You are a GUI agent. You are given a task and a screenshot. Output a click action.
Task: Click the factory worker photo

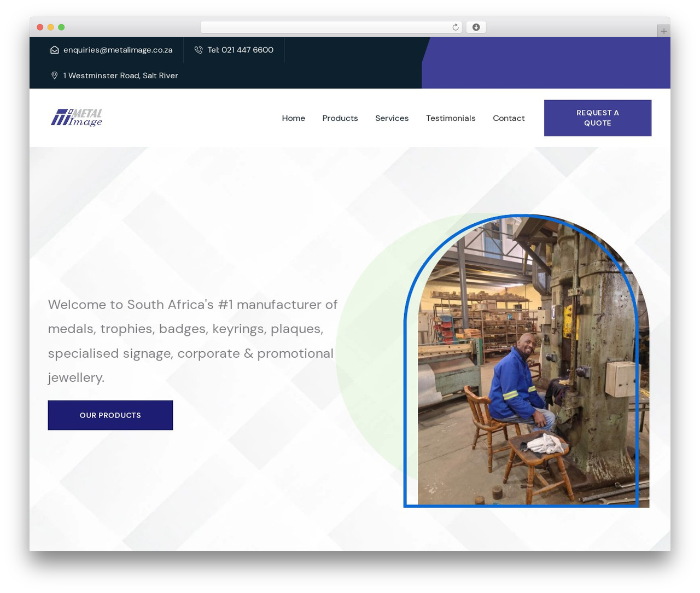pyautogui.click(x=533, y=361)
